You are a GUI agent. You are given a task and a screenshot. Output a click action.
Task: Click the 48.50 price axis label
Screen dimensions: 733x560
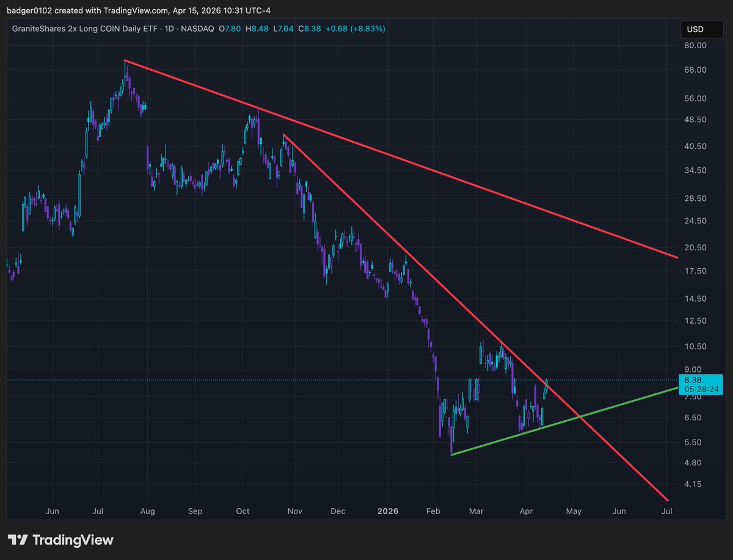coord(695,119)
